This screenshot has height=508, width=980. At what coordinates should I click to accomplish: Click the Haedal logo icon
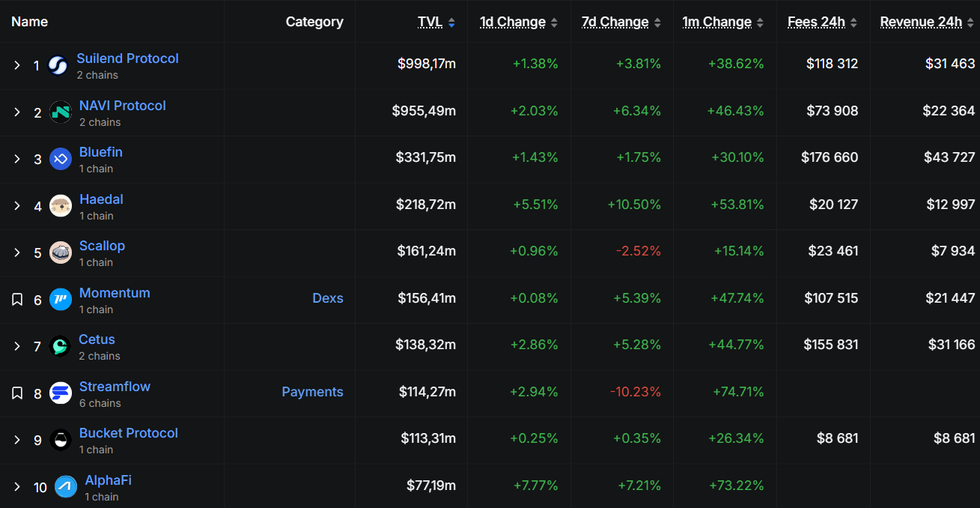61,206
